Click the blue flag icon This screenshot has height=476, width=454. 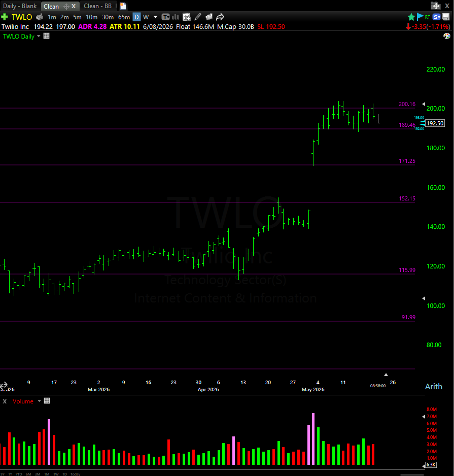pyautogui.click(x=420, y=17)
